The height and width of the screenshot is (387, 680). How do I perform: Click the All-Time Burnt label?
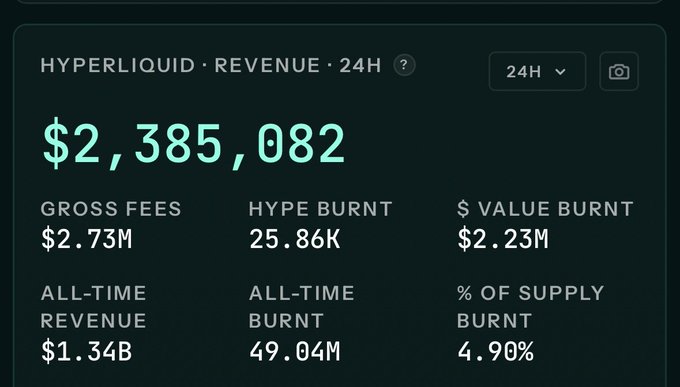301,307
